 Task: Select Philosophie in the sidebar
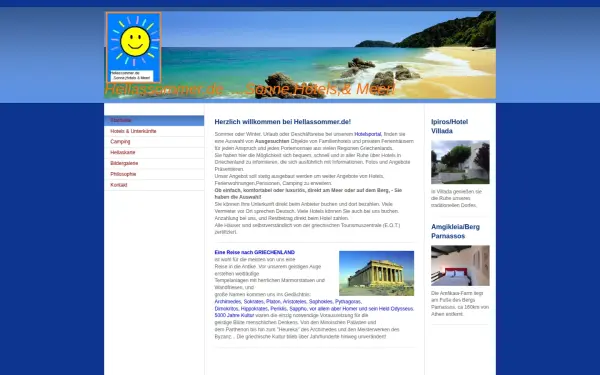click(154, 174)
